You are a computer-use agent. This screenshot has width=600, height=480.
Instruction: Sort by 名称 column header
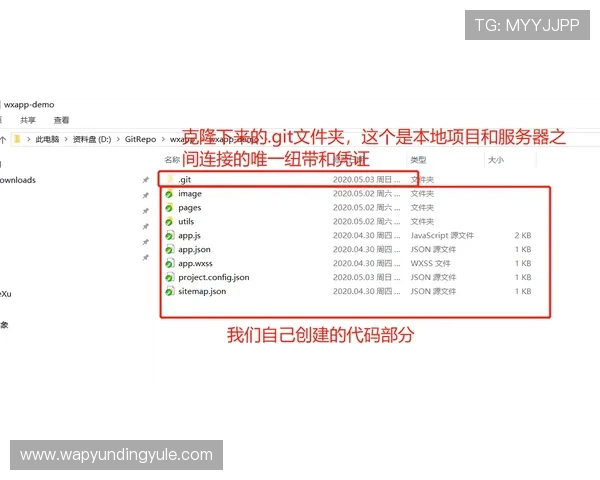[x=172, y=160]
